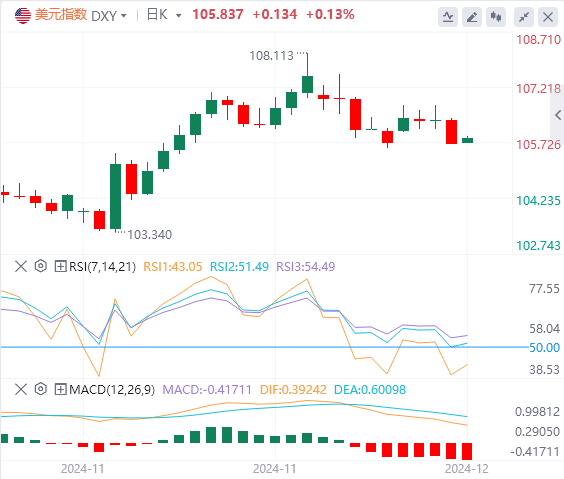This screenshot has width=564, height=479.
Task: Remove the MACD indicator panel
Action: (x=21, y=389)
